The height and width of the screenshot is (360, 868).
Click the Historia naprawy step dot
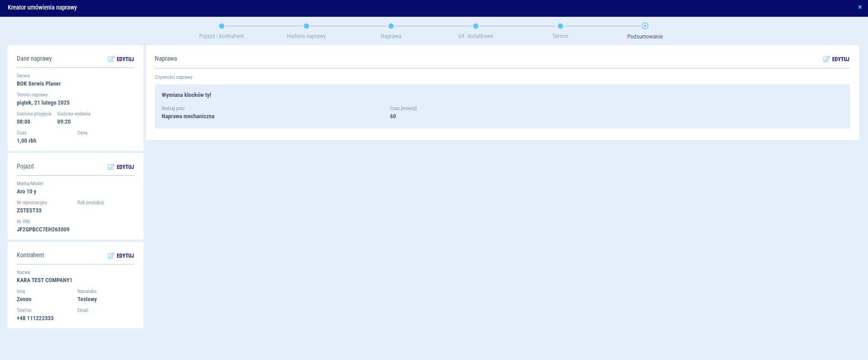[306, 26]
